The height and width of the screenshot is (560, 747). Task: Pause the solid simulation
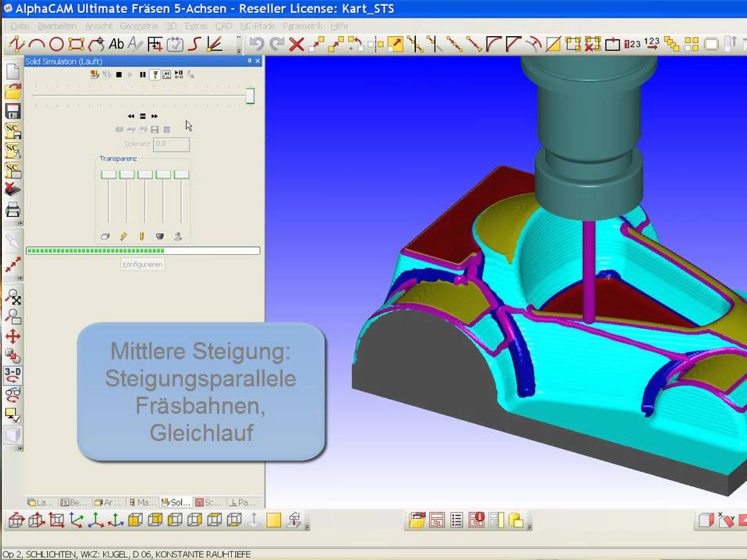point(143,75)
